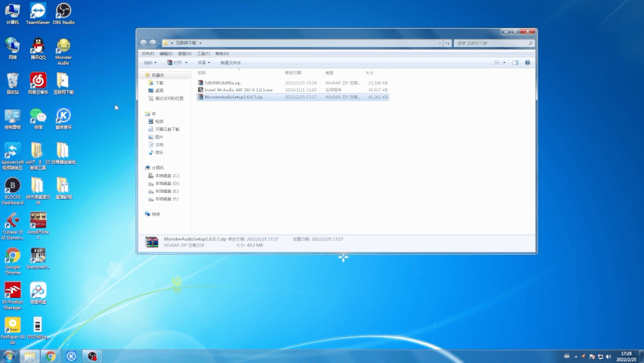Open the Baidu Netdisk cloud desktop shortcut
Screen dimensions: 644x363
38,293
